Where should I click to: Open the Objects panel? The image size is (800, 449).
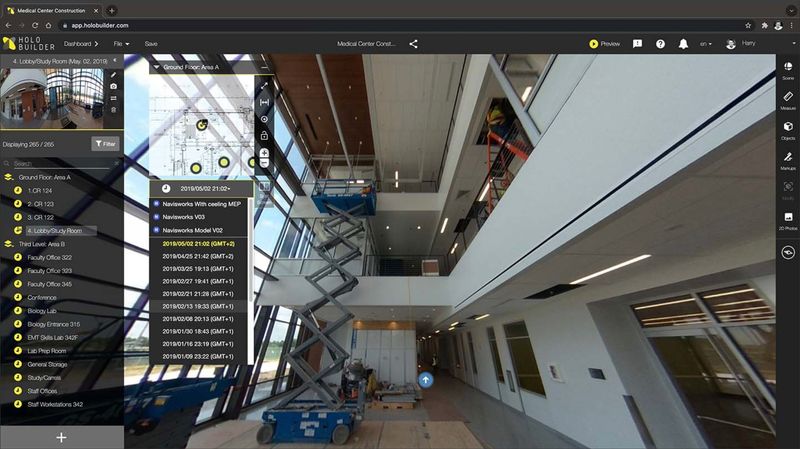pyautogui.click(x=788, y=129)
